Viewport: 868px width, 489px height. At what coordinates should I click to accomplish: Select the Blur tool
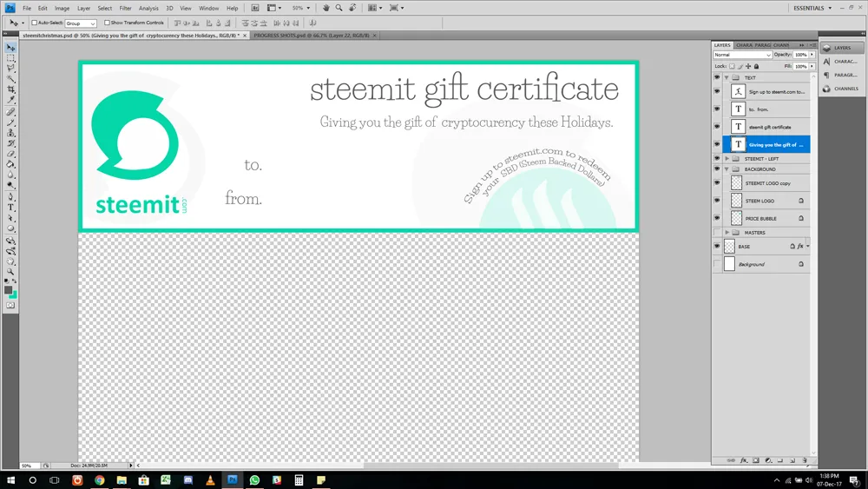(10, 175)
